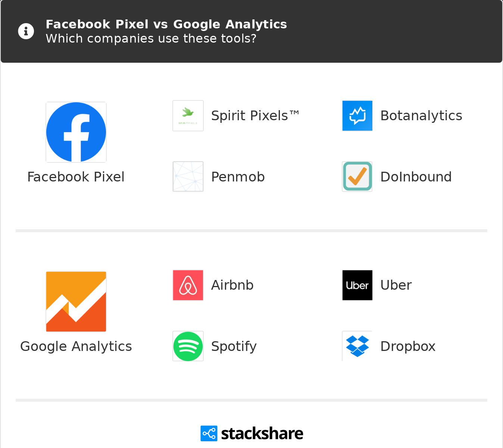Image resolution: width=503 pixels, height=448 pixels.
Task: Click the Botanalytics company name
Action: coord(421,116)
